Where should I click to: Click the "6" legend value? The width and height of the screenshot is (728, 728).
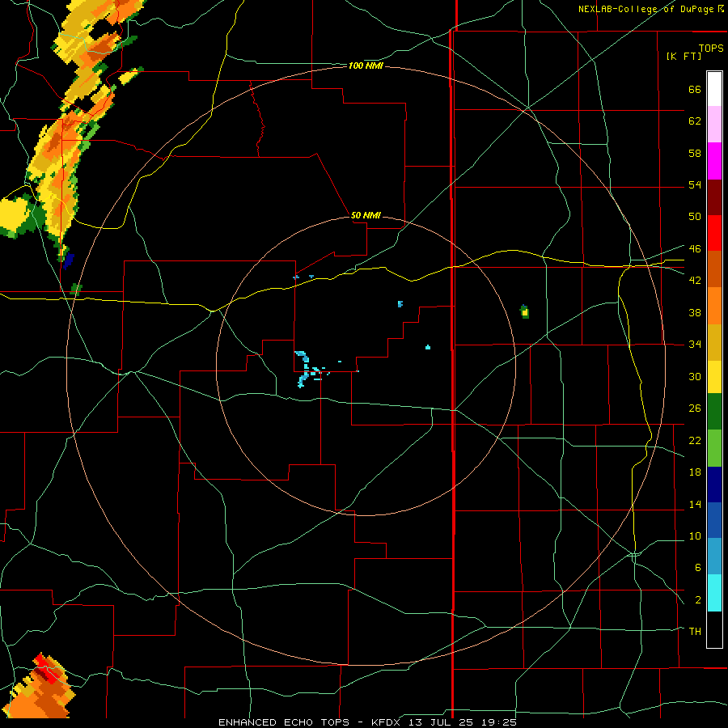pyautogui.click(x=697, y=567)
